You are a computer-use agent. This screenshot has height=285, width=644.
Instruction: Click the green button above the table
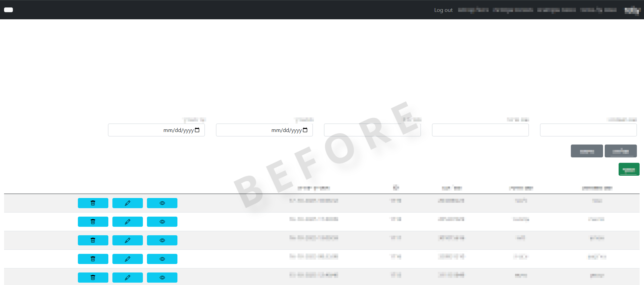[x=629, y=169]
